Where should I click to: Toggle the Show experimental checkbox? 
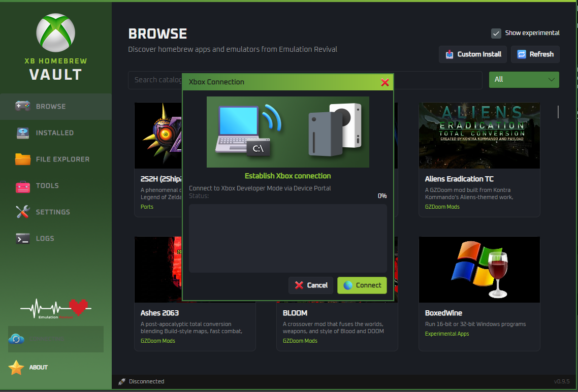pyautogui.click(x=496, y=33)
